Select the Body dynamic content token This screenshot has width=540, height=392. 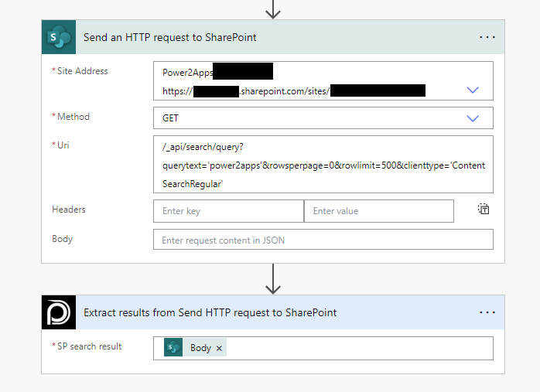click(200, 348)
